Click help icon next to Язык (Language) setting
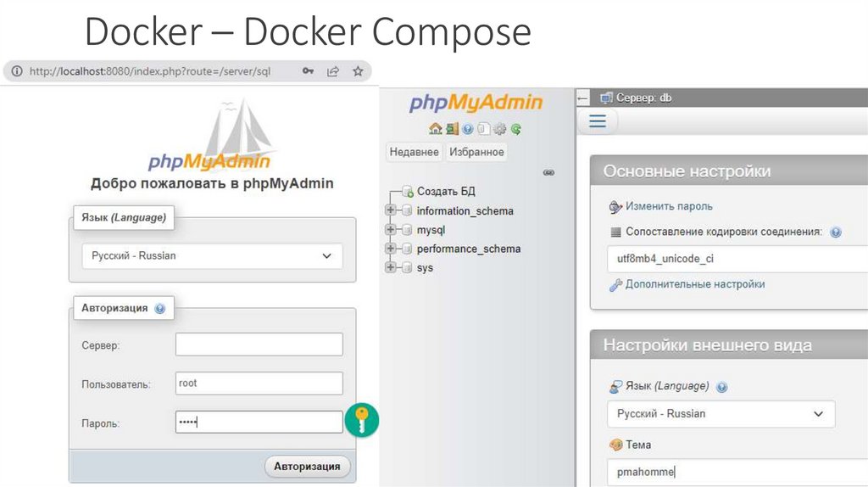This screenshot has height=487, width=868. tap(722, 387)
